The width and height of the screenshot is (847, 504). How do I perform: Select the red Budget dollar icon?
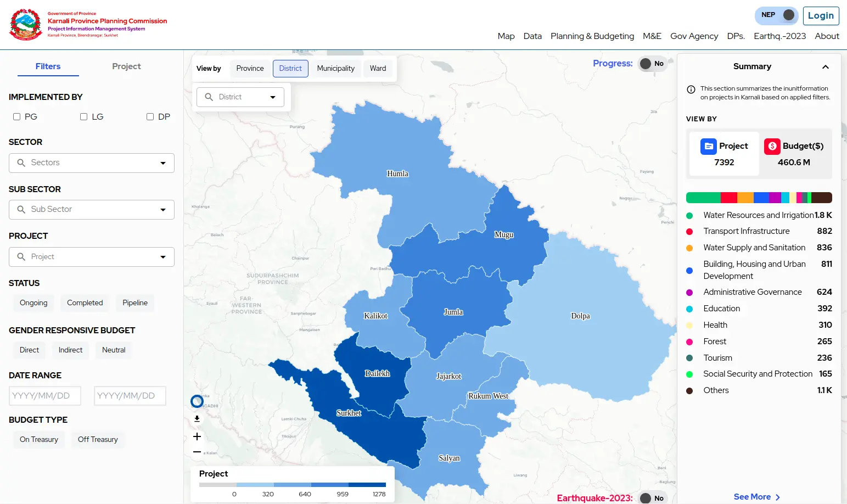(772, 146)
